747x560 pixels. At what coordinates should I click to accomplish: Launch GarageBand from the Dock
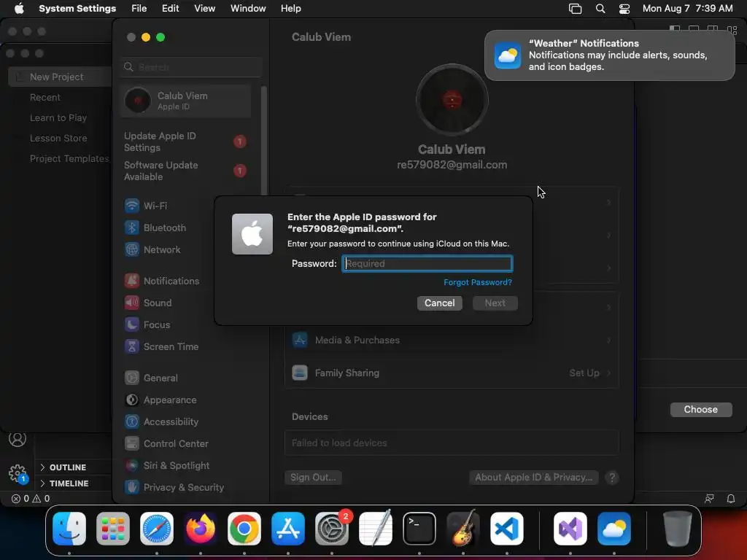point(463,529)
